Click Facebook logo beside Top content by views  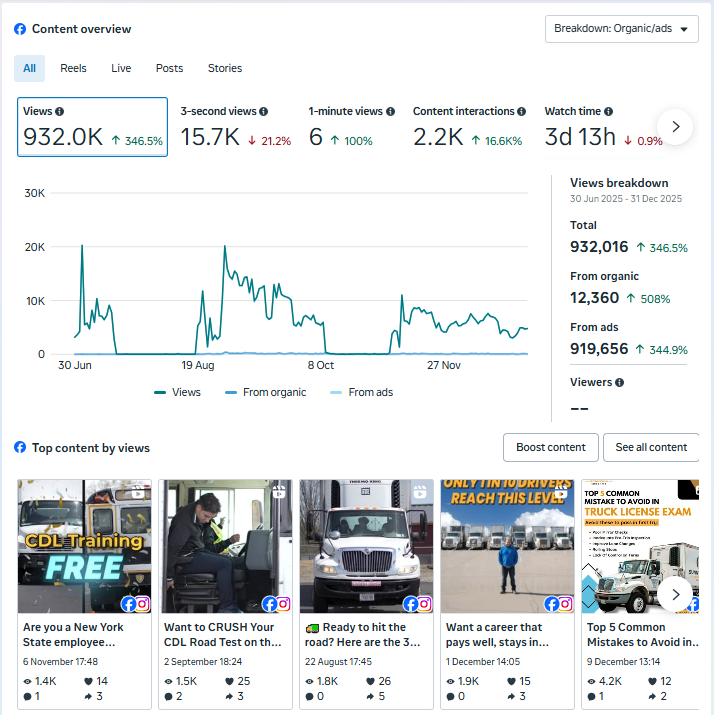coord(20,447)
